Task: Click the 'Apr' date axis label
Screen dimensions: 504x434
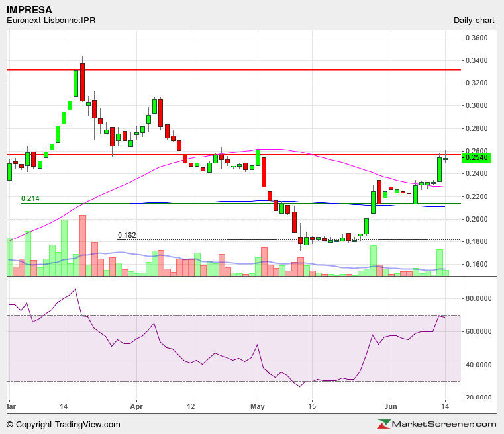Action: 136,406
